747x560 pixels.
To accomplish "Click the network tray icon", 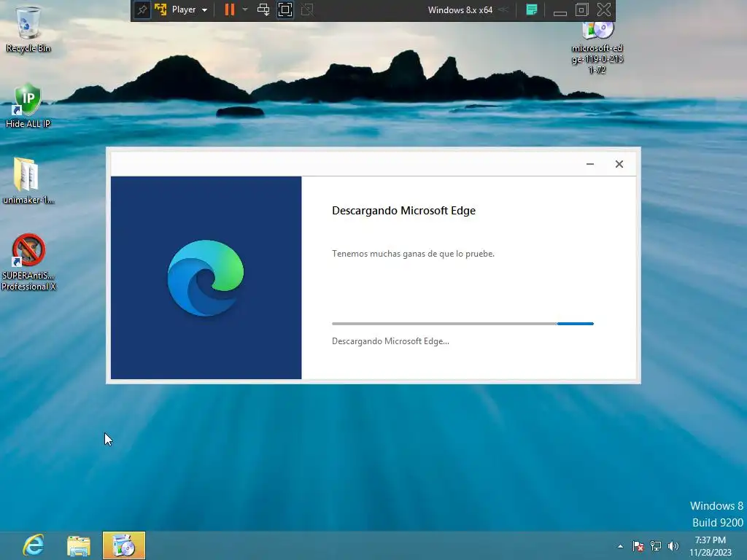I will 656,546.
